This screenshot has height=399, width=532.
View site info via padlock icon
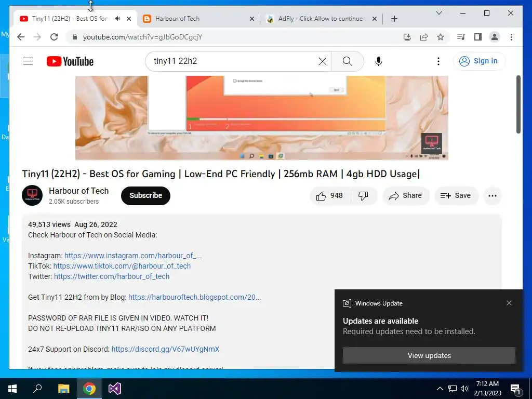point(75,37)
